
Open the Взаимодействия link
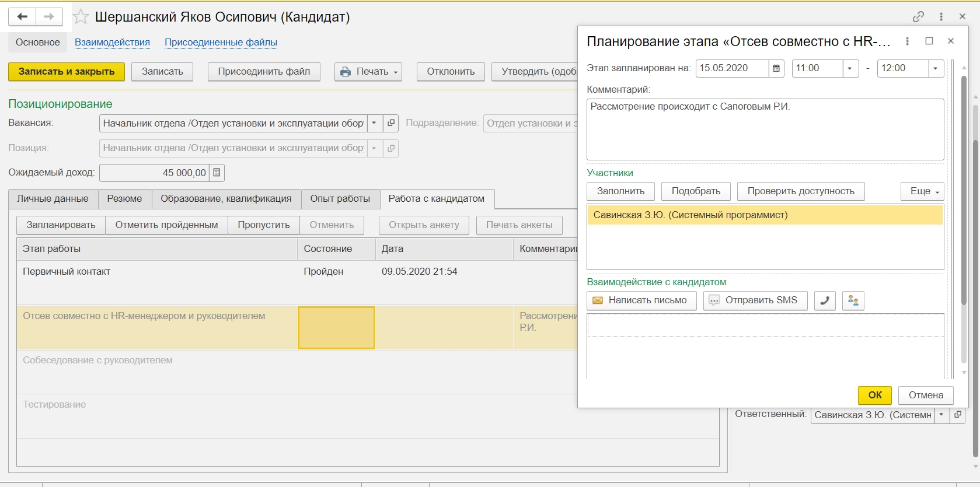pos(112,43)
